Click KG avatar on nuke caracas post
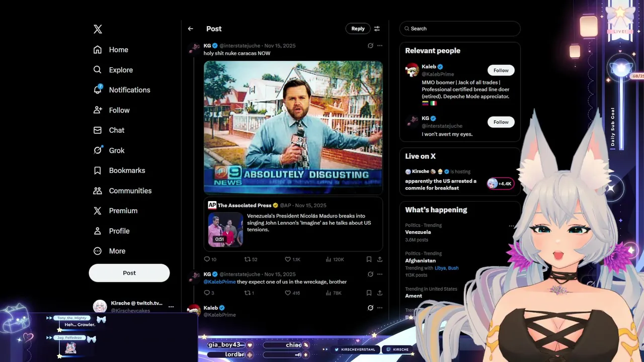Image resolution: width=644 pixels, height=362 pixels. point(194,49)
